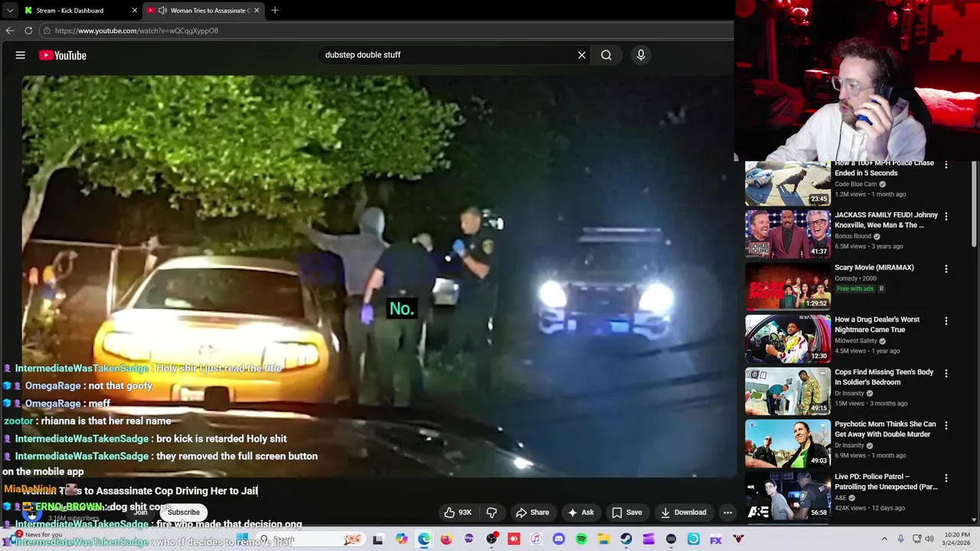This screenshot has height=551, width=980.
Task: Open File Explorer from the taskbar
Action: (x=604, y=540)
